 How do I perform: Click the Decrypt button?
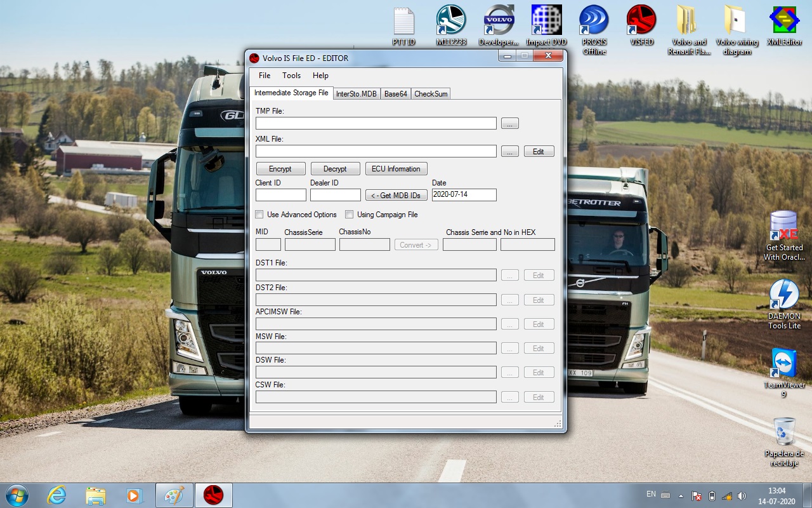click(335, 169)
